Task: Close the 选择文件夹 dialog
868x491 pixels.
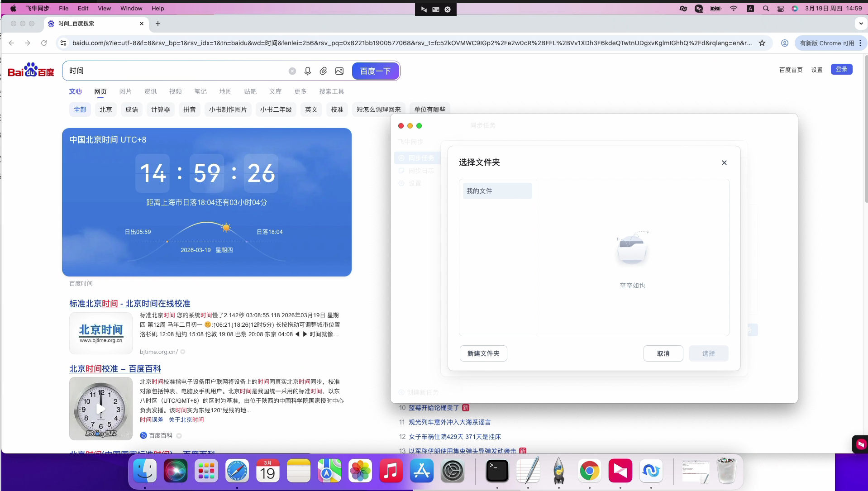Action: pyautogui.click(x=724, y=162)
